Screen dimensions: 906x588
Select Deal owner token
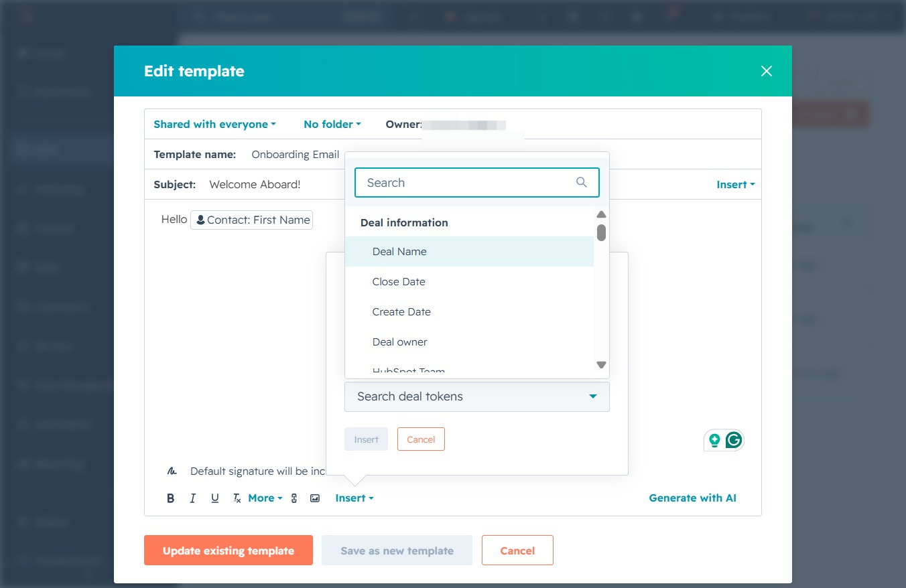click(469, 342)
